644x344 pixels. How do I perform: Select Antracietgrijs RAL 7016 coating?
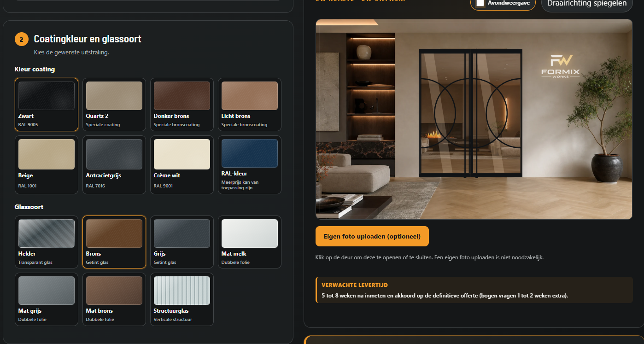coord(114,165)
